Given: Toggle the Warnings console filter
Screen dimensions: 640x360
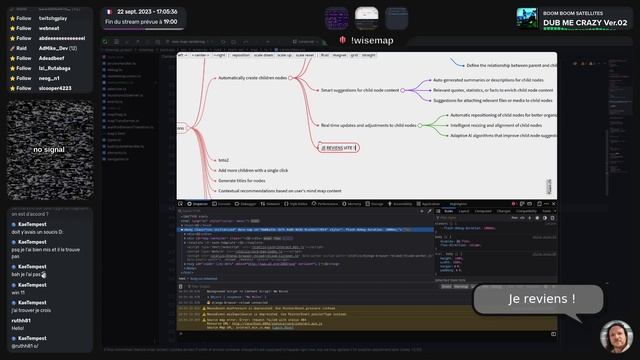Looking at the screenshot, I should click(x=461, y=287).
